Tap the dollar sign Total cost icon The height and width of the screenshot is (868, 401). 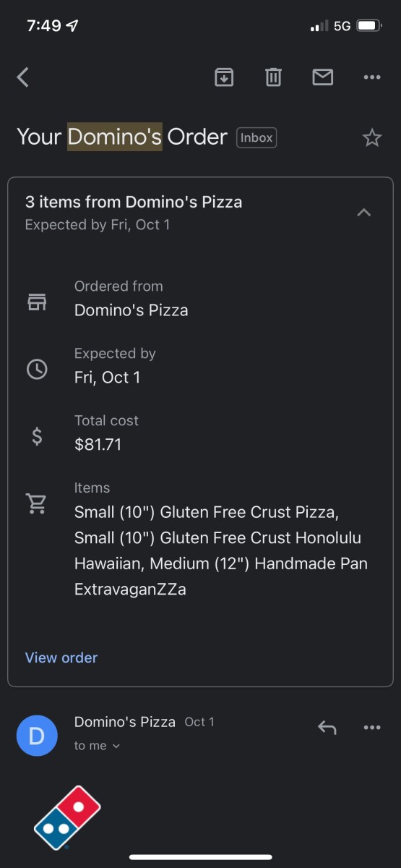(x=37, y=436)
